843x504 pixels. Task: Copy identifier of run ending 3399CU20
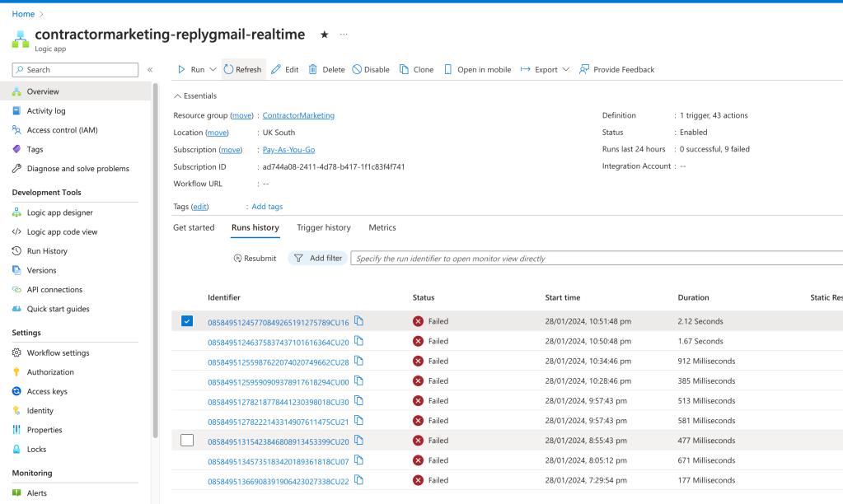[x=359, y=441]
